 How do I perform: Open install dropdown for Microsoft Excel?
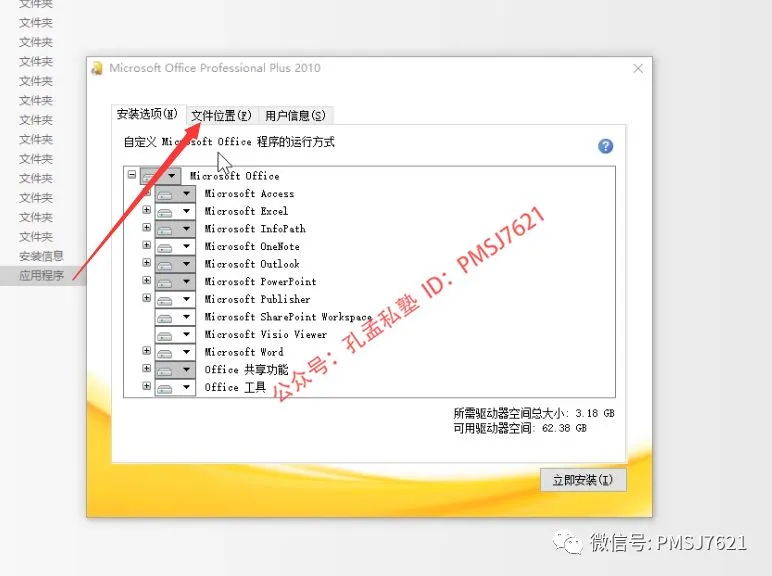point(175,212)
